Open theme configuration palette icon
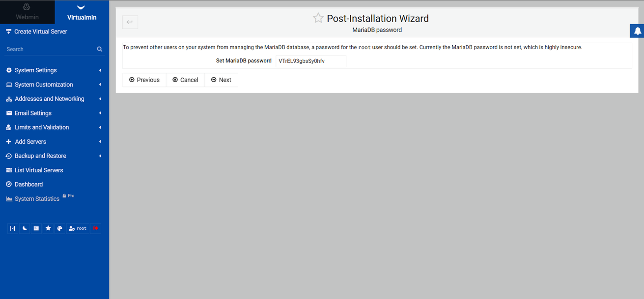This screenshot has height=299, width=644. [x=60, y=228]
